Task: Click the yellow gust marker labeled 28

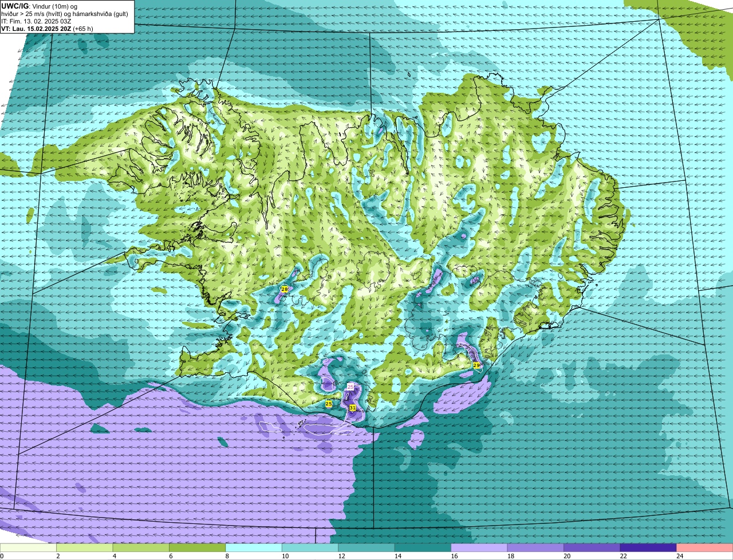Action: (284, 289)
